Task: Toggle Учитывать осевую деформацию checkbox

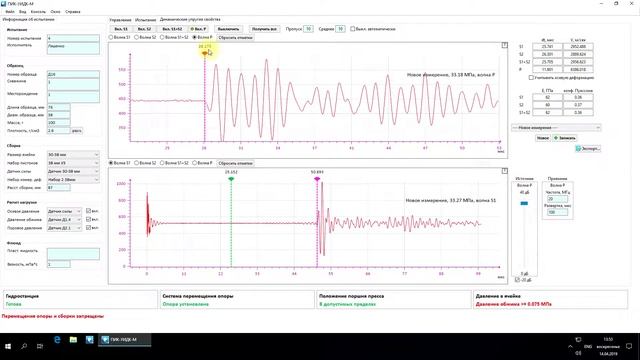Action: click(531, 78)
